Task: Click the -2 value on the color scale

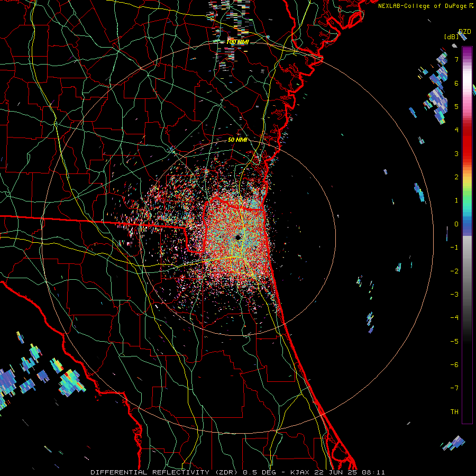Action: coord(454,271)
